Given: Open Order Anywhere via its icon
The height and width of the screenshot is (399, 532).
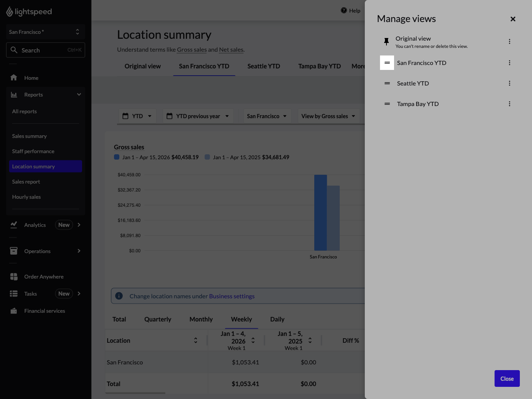Looking at the screenshot, I should coord(14,276).
